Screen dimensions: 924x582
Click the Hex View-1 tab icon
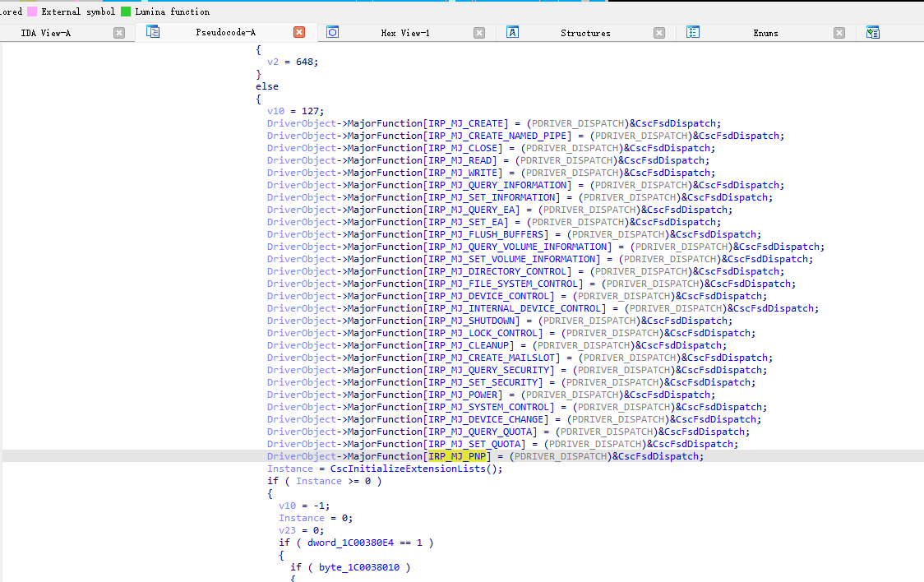[x=333, y=32]
